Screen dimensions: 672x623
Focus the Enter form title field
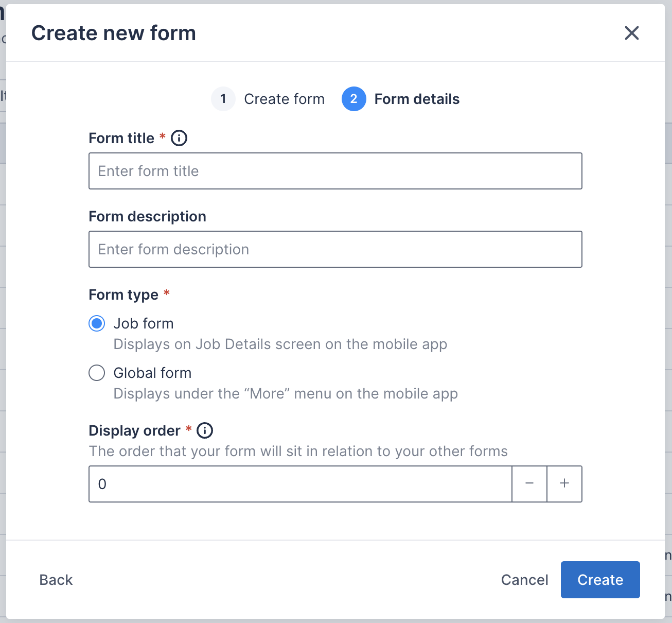point(335,171)
